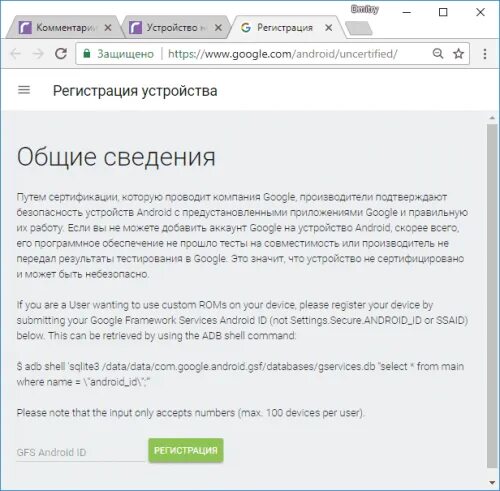The image size is (500, 491).
Task: Click the Регистрация устройства page title
Action: tap(135, 91)
